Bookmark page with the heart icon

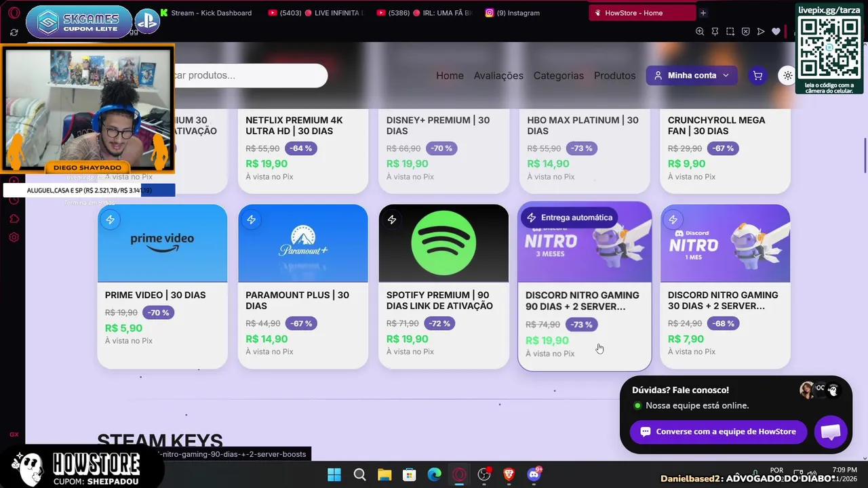pos(776,31)
